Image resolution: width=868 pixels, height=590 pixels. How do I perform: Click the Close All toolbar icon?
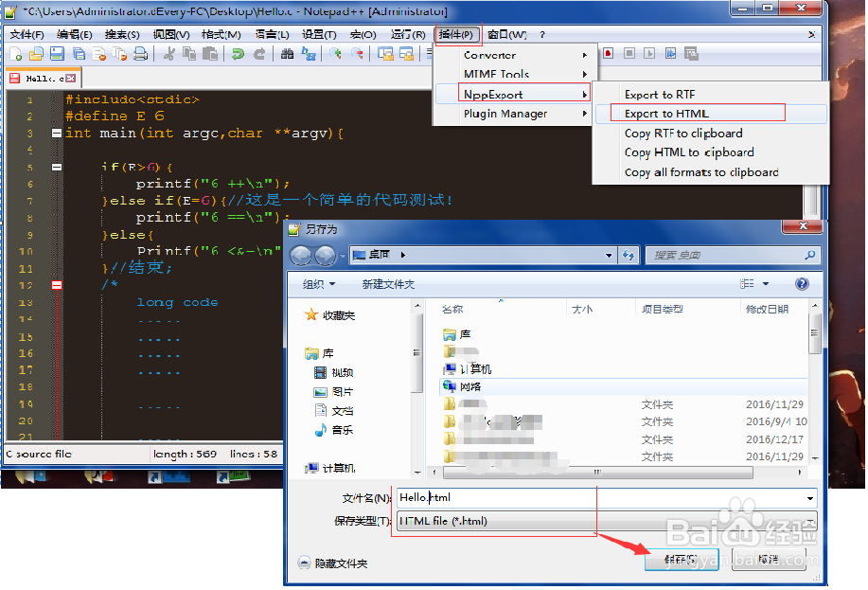[120, 54]
